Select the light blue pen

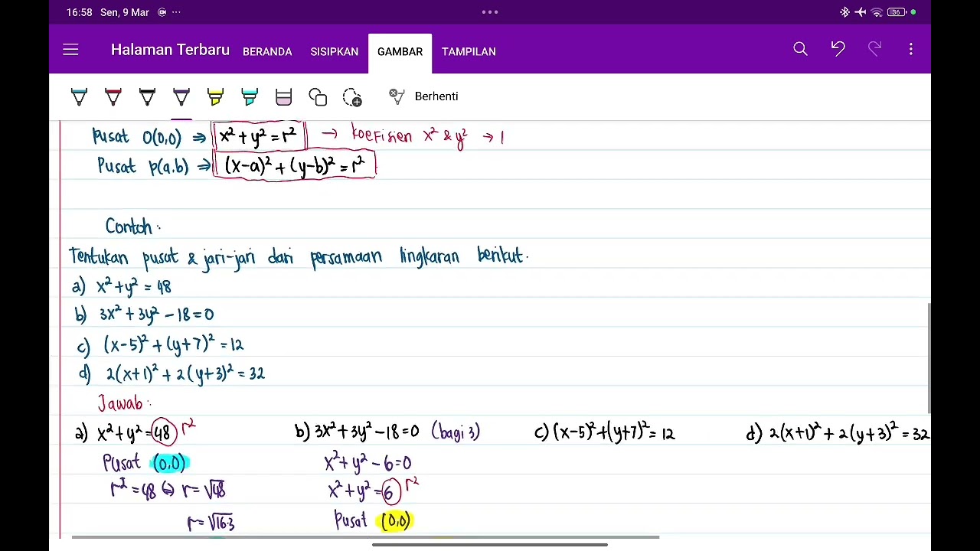pos(79,96)
